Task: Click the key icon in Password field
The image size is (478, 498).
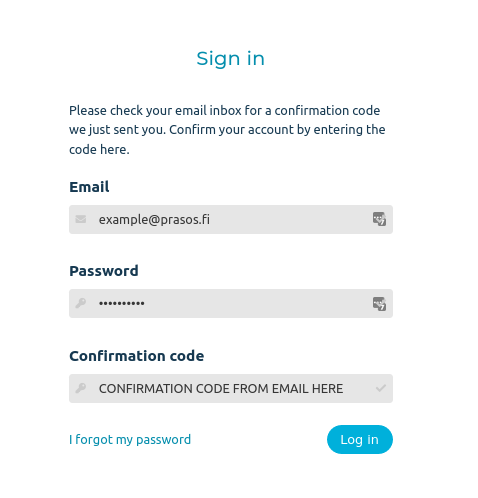Action: point(81,303)
